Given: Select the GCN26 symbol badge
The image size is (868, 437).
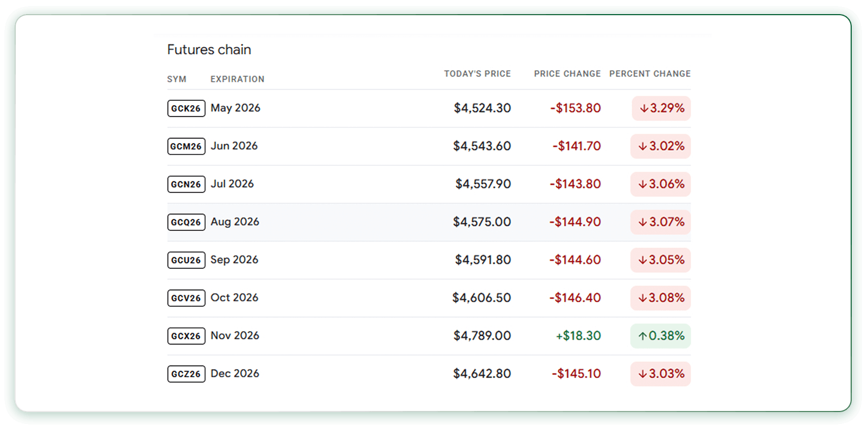Looking at the screenshot, I should click(186, 184).
